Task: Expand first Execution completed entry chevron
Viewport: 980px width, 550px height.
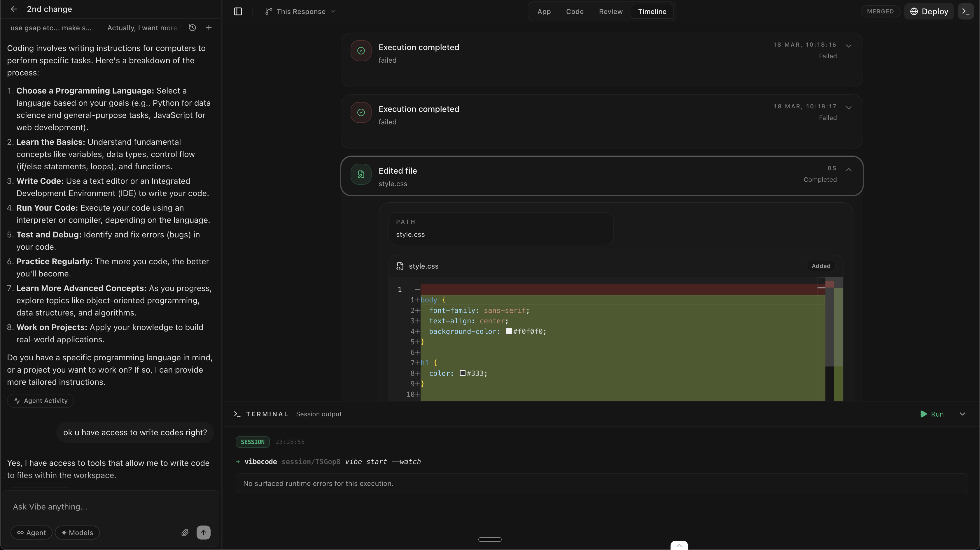Action: 849,46
